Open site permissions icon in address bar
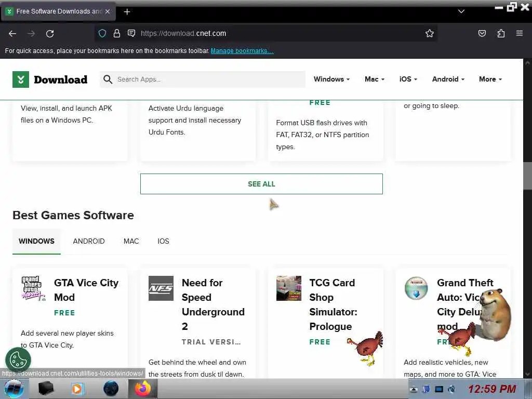 pos(131,33)
